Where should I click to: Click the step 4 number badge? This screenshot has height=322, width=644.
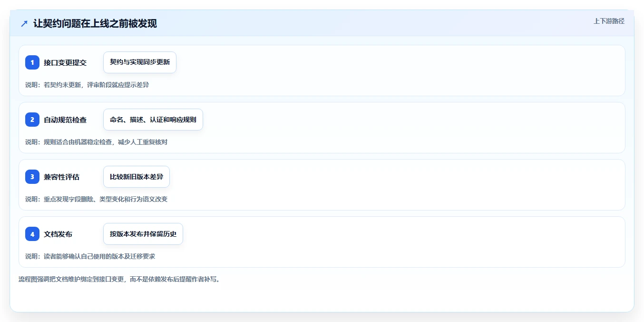(x=32, y=234)
